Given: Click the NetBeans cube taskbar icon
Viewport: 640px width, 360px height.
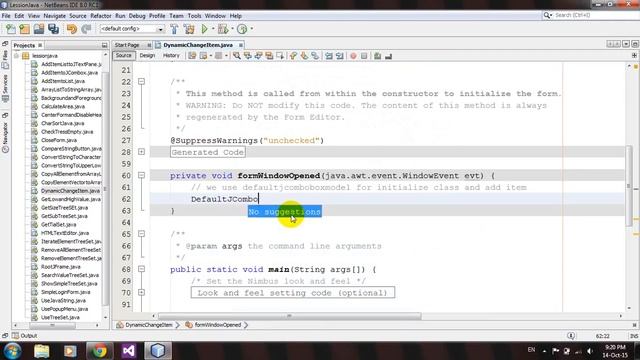Looking at the screenshot, I should pos(158,351).
